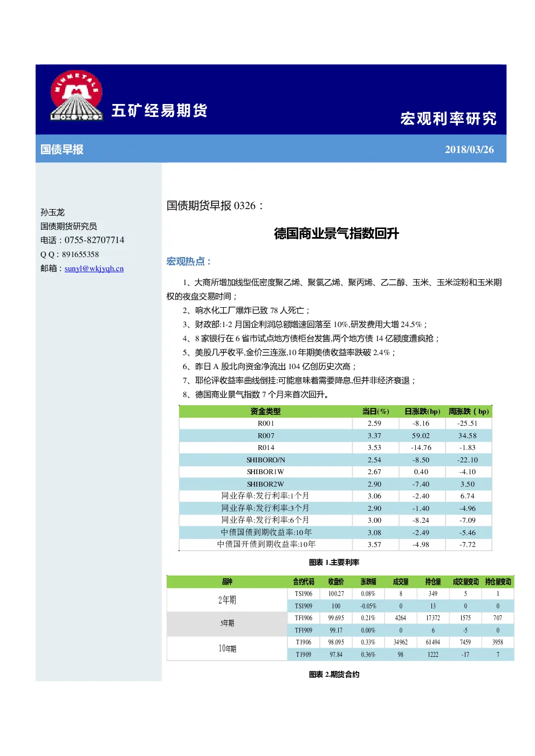Click 同业存单:发行利率:3个月 row label
Viewport: 535px width, 756px height.
pos(265,508)
